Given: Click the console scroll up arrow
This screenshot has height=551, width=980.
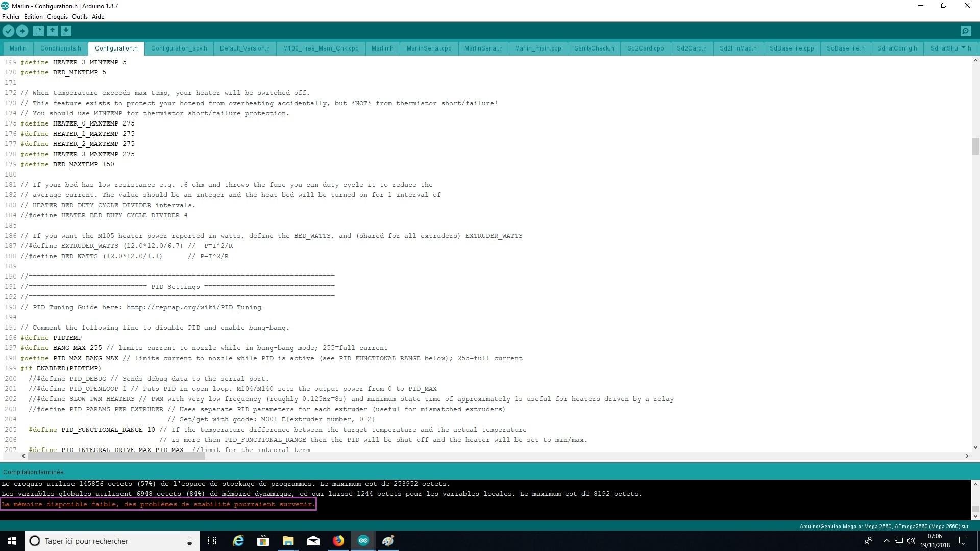Looking at the screenshot, I should point(975,484).
